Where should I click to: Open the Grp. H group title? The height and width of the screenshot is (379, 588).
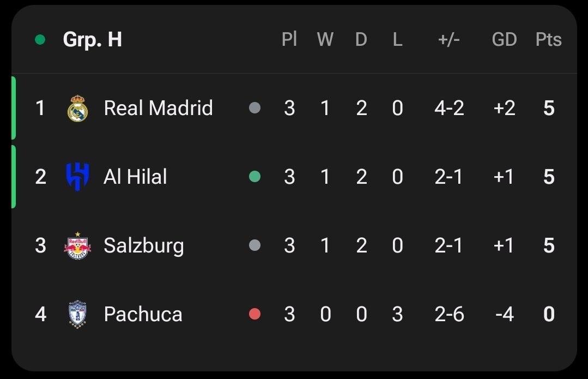click(92, 39)
